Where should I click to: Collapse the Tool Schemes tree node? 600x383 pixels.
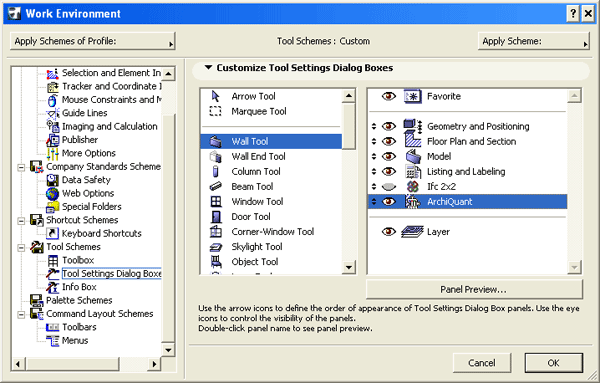[x=21, y=247]
